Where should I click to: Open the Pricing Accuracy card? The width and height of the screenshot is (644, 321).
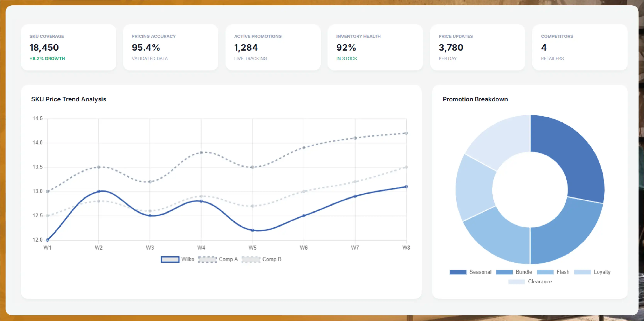[171, 47]
